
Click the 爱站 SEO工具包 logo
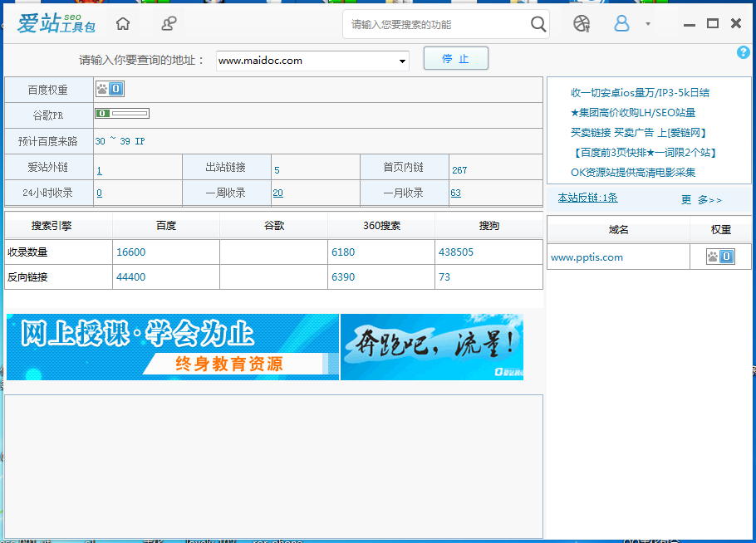pos(56,23)
